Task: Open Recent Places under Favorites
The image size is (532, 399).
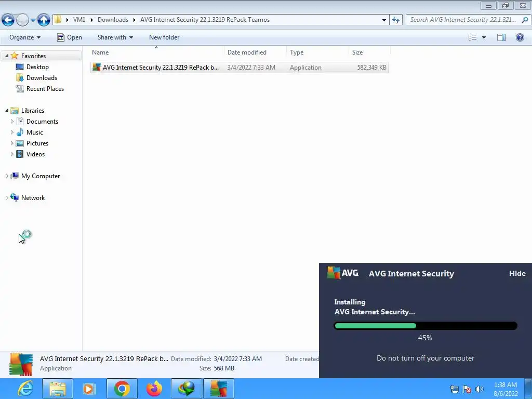Action: 45,88
